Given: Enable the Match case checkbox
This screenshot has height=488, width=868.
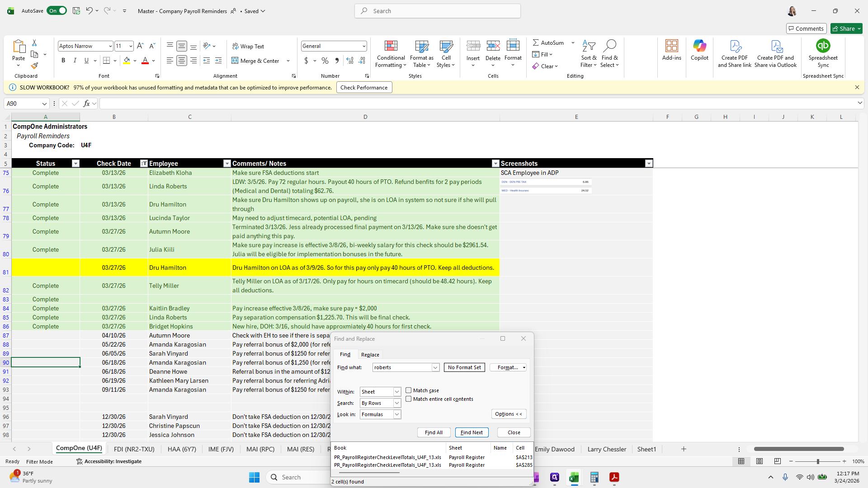Looking at the screenshot, I should [x=409, y=390].
